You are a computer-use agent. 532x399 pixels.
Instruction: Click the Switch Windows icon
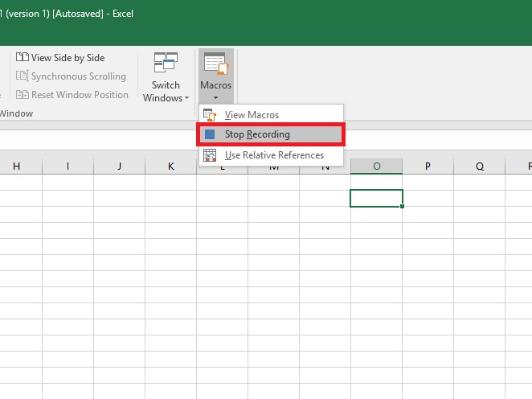(x=166, y=63)
